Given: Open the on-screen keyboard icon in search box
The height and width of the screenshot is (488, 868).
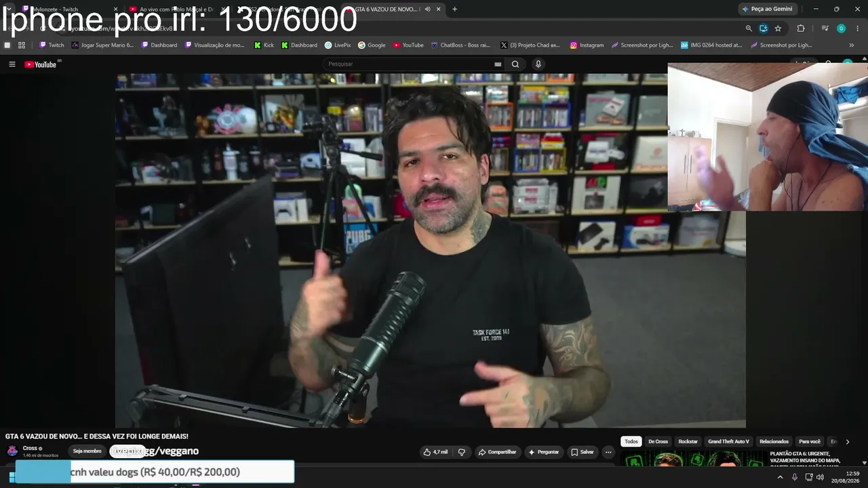Looking at the screenshot, I should (x=498, y=64).
